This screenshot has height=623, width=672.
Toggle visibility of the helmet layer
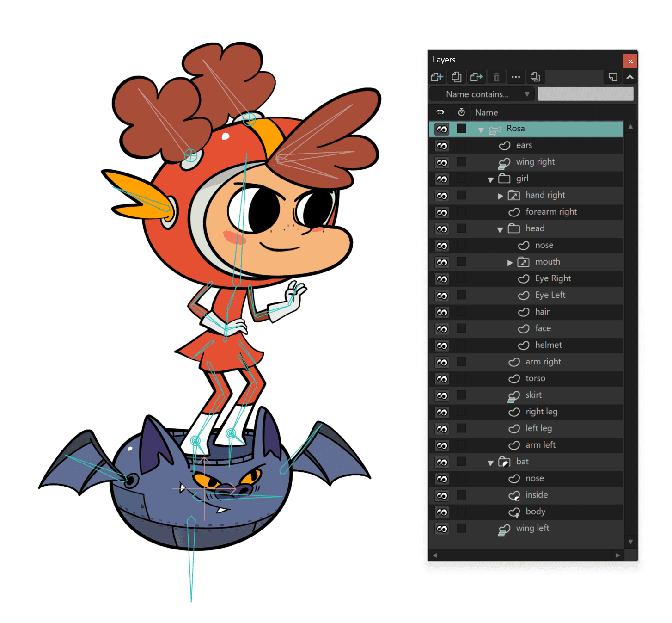(441, 345)
